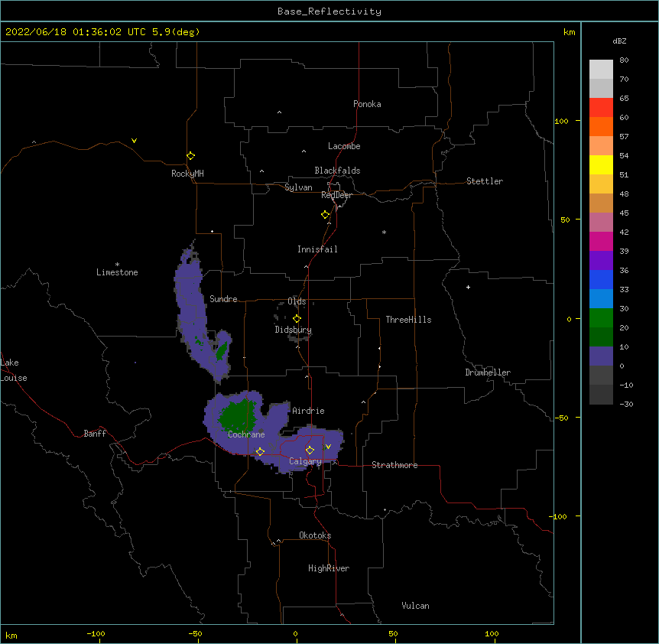The height and width of the screenshot is (644, 659).
Task: Click the Vulcan label
Action: pyautogui.click(x=415, y=606)
